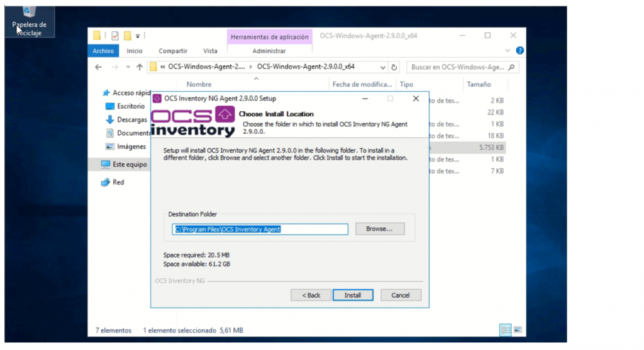Switch to the Vista ribbon tab
This screenshot has height=350, width=644.
tap(210, 51)
